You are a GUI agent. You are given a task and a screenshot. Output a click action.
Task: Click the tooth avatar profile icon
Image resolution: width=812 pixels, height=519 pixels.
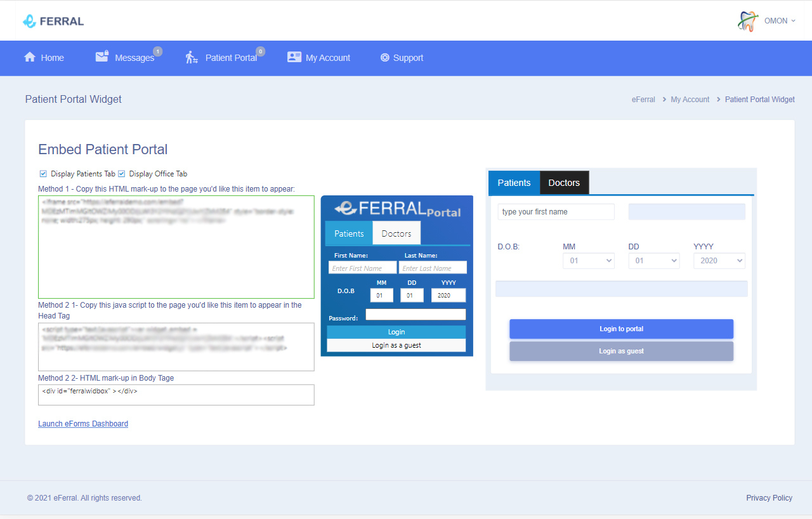748,21
